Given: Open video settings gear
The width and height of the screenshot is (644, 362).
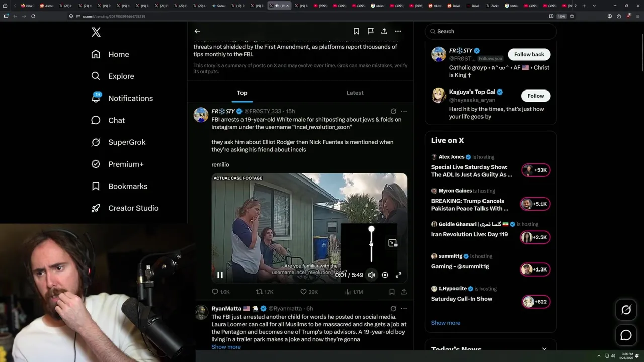Looking at the screenshot, I should 385,275.
